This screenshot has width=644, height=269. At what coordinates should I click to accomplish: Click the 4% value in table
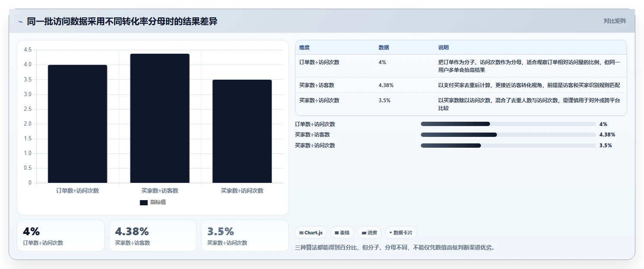click(x=382, y=62)
